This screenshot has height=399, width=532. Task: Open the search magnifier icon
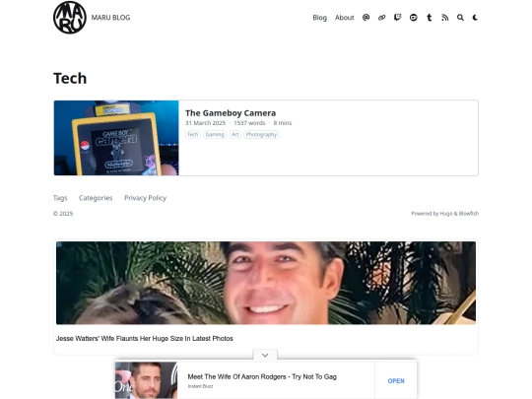click(460, 18)
